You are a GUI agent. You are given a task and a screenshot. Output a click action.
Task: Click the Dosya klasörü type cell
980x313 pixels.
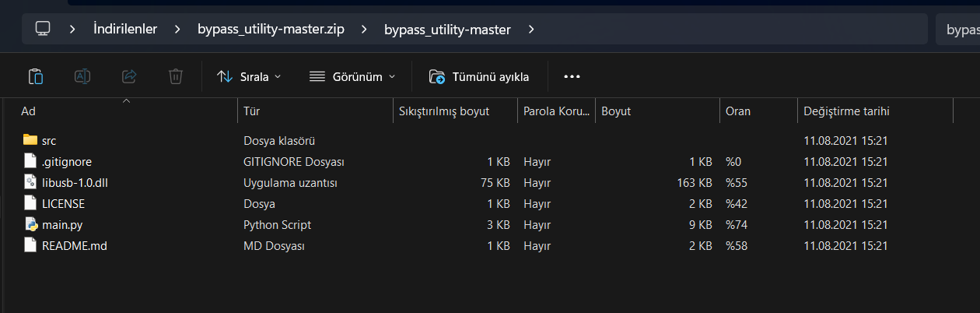coord(279,141)
